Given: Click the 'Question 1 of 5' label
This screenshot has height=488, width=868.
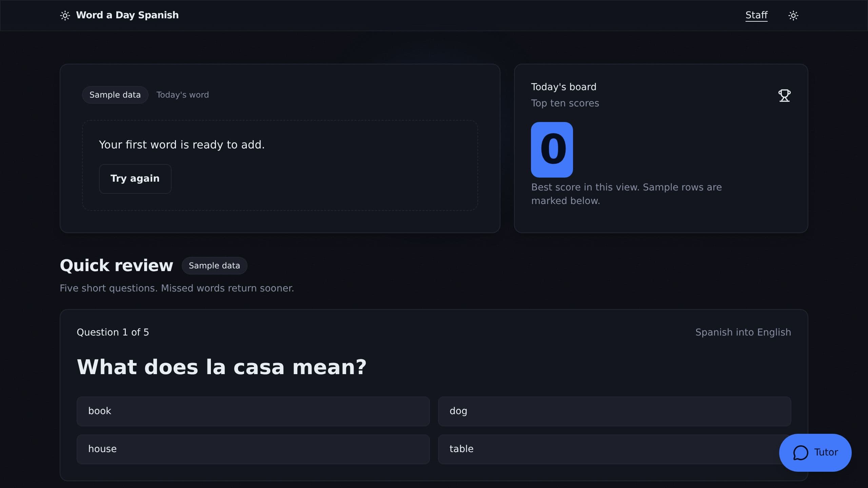Looking at the screenshot, I should click(x=113, y=332).
